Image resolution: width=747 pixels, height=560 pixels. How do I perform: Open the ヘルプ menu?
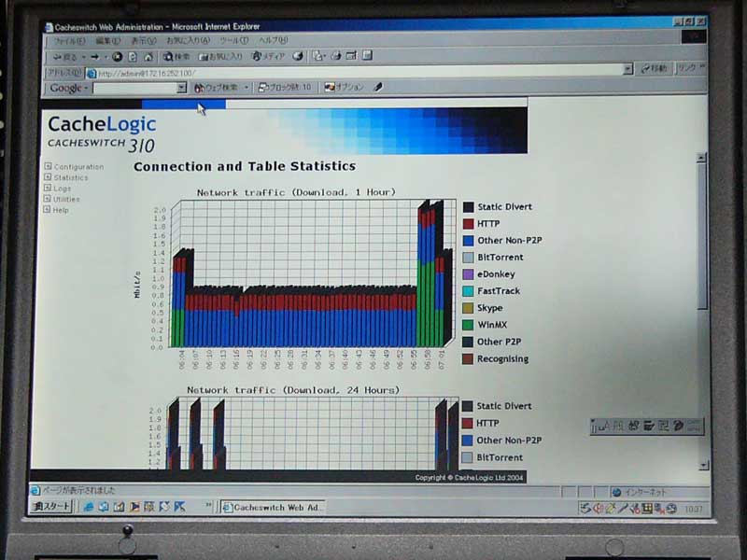coord(273,40)
